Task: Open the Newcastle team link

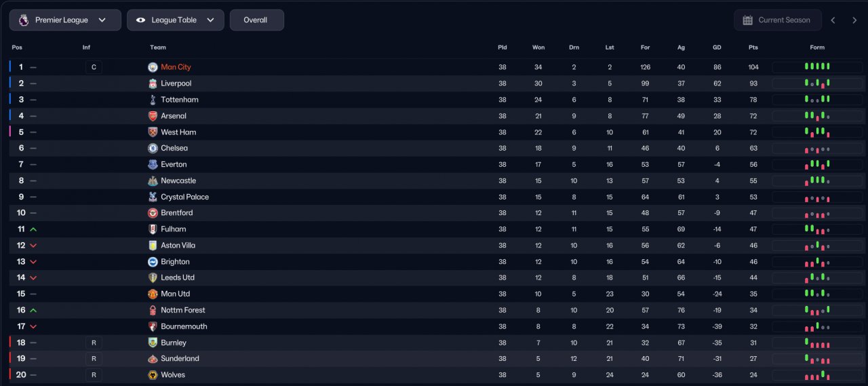Action: 178,180
